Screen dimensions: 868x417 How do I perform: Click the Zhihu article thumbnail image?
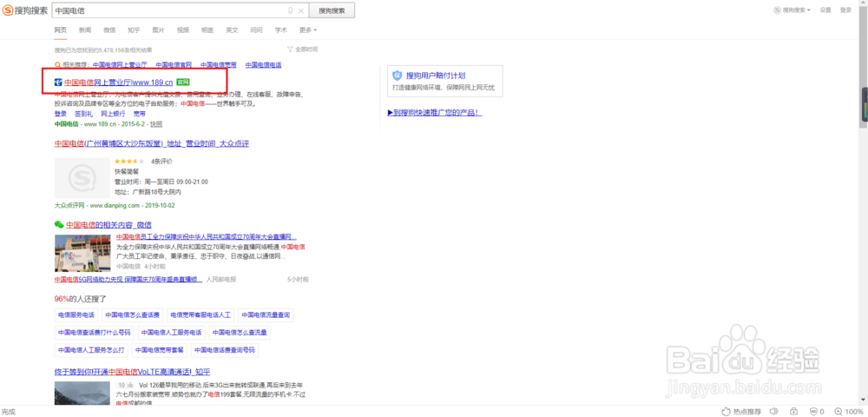coord(82,394)
